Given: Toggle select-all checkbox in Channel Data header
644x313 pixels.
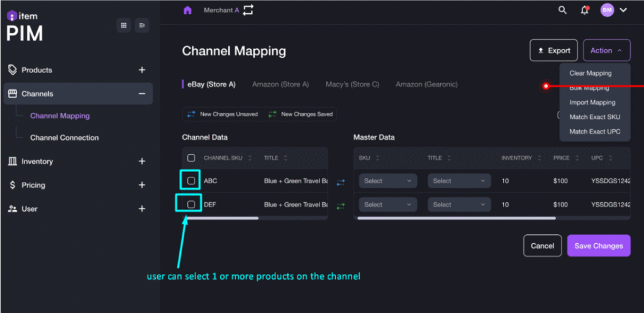Looking at the screenshot, I should [x=191, y=158].
